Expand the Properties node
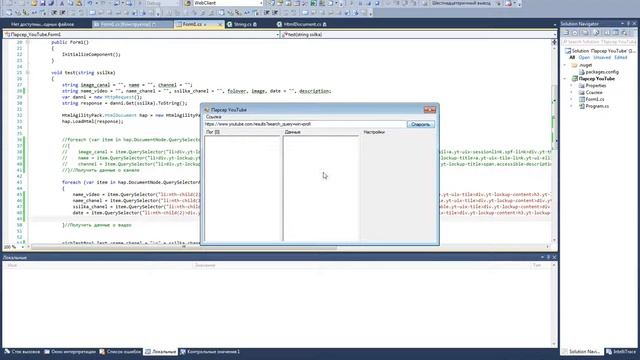This screenshot has height=360, width=640. pos(571,86)
